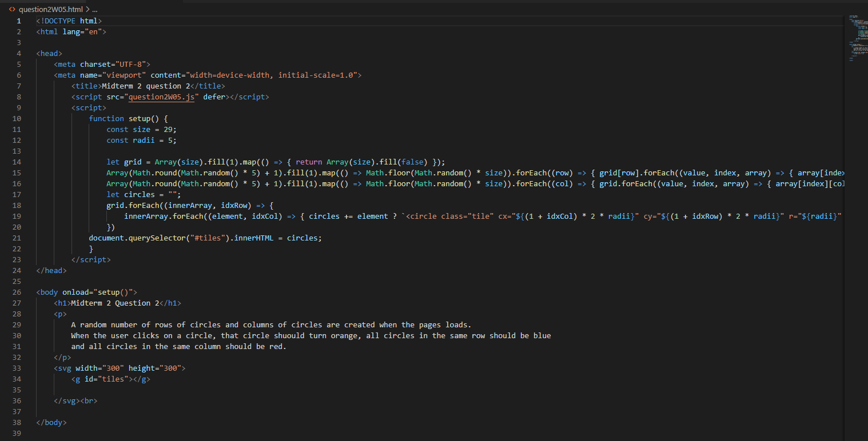Click the '<body onload="setup()">' tag
Viewport: 868px width, 441px height.
pos(86,292)
